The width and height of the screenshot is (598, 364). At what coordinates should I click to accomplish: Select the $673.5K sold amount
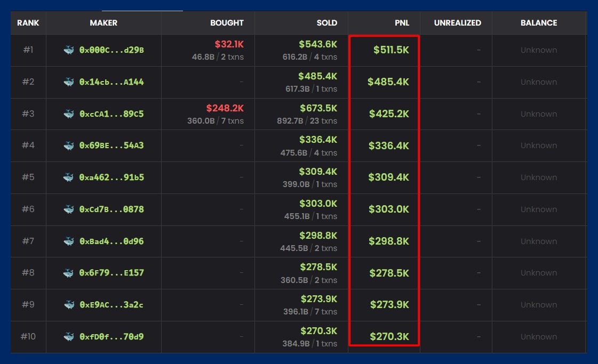pos(318,108)
